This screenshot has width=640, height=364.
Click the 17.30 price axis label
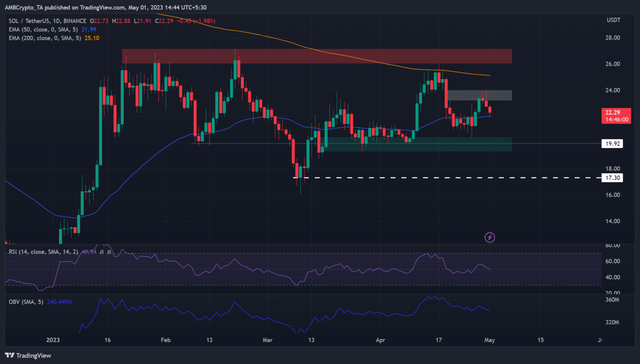pos(612,178)
